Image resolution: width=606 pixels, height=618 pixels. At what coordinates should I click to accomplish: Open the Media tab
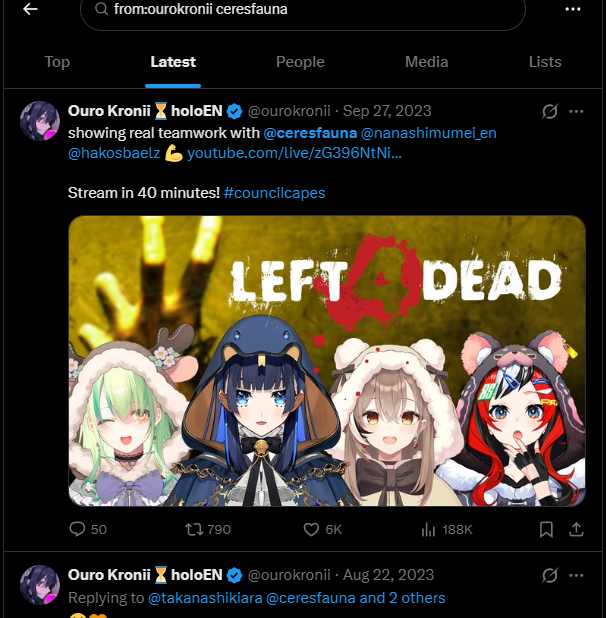coord(427,62)
